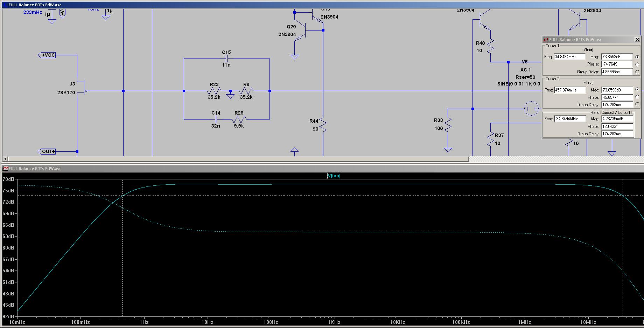Click Cursor 2 Group Delay field 174.283ms
The image size is (644, 328).
tap(617, 105)
